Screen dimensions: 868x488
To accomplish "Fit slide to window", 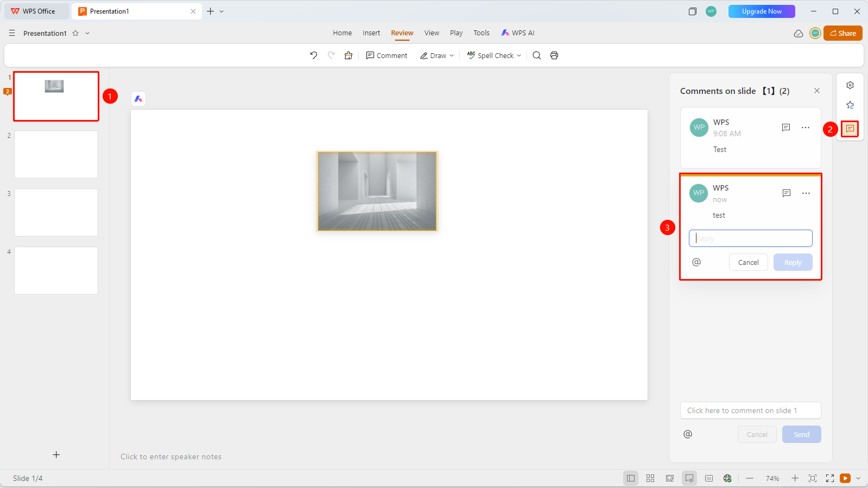I will click(x=813, y=478).
